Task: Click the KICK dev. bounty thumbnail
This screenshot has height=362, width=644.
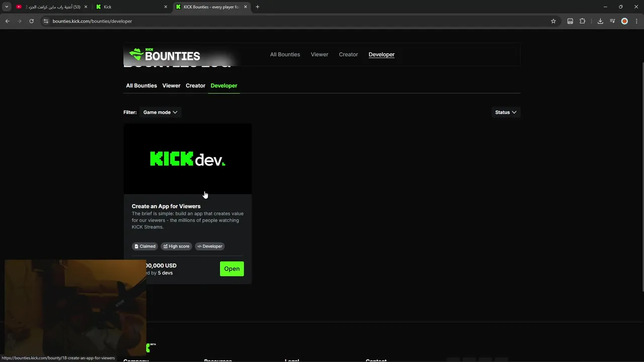Action: point(188,159)
